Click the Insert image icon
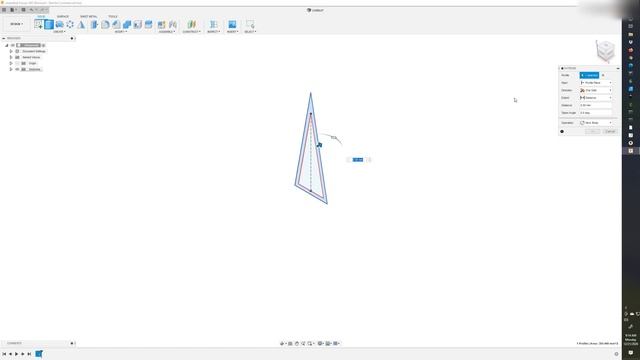Screen dimensions: 640x360 [x=232, y=24]
